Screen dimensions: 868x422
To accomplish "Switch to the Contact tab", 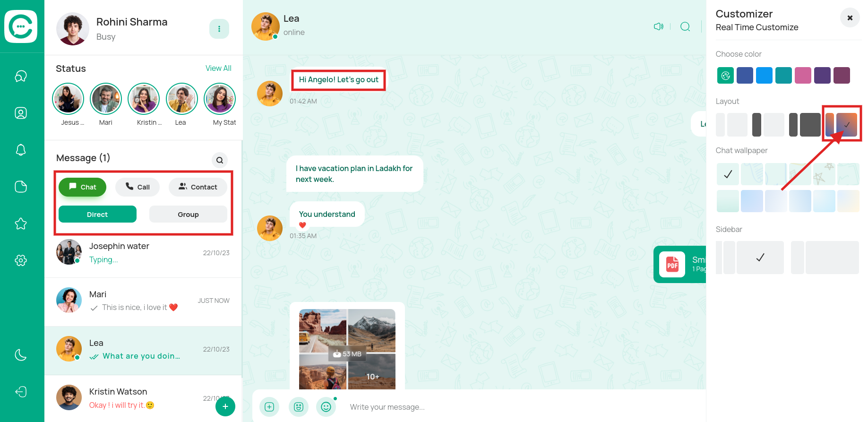I will click(x=198, y=187).
